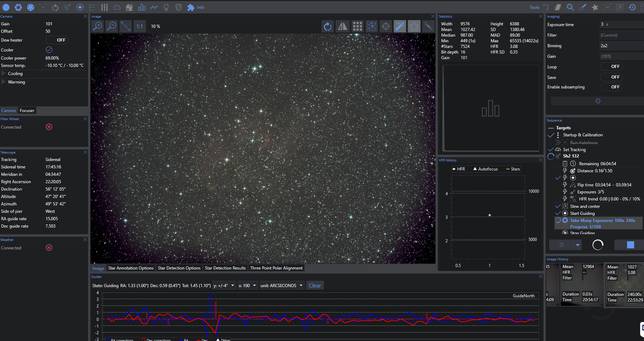644x341 pixels.
Task: Enable the Save toggle in Imaging
Action: pyautogui.click(x=611, y=77)
